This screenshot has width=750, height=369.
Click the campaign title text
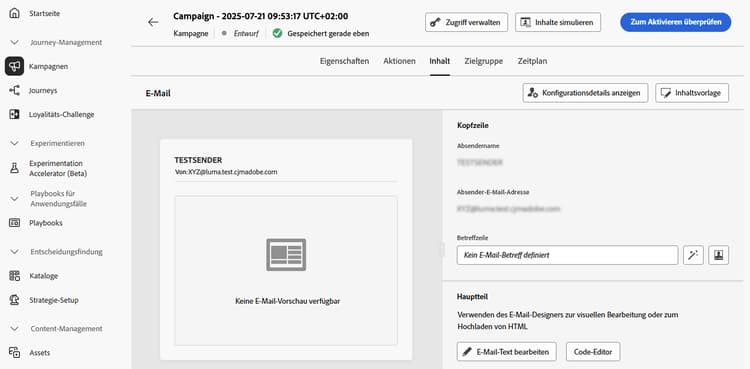pos(261,16)
